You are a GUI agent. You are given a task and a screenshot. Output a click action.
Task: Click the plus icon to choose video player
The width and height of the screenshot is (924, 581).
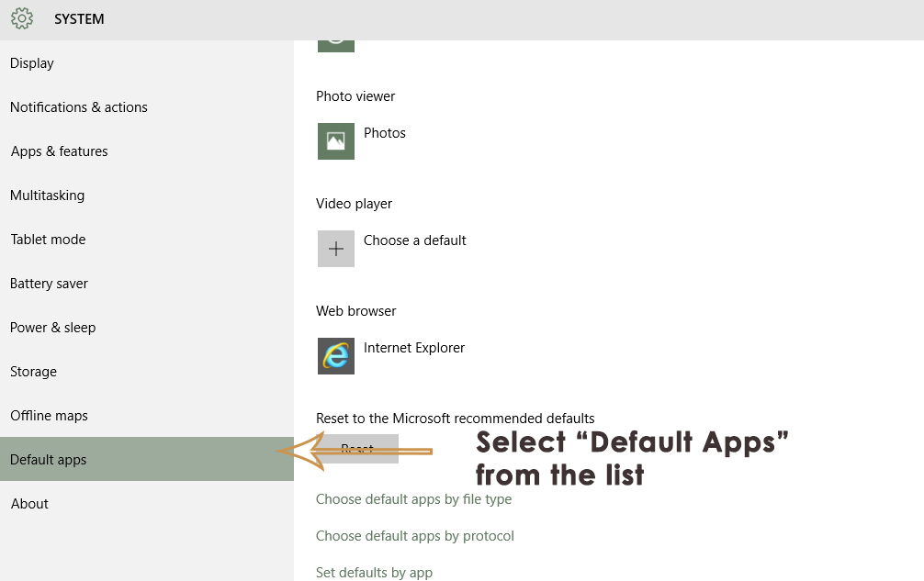(x=335, y=249)
